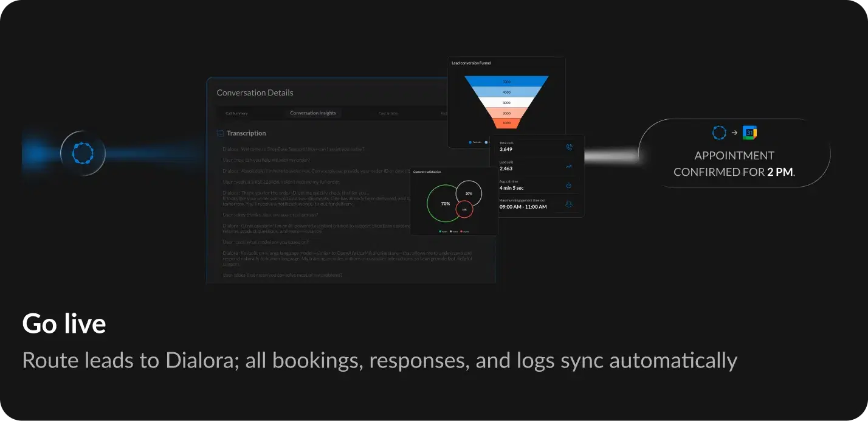Click the blue 5000 funnel segment
Screen dimensions: 868x421
[x=506, y=82]
